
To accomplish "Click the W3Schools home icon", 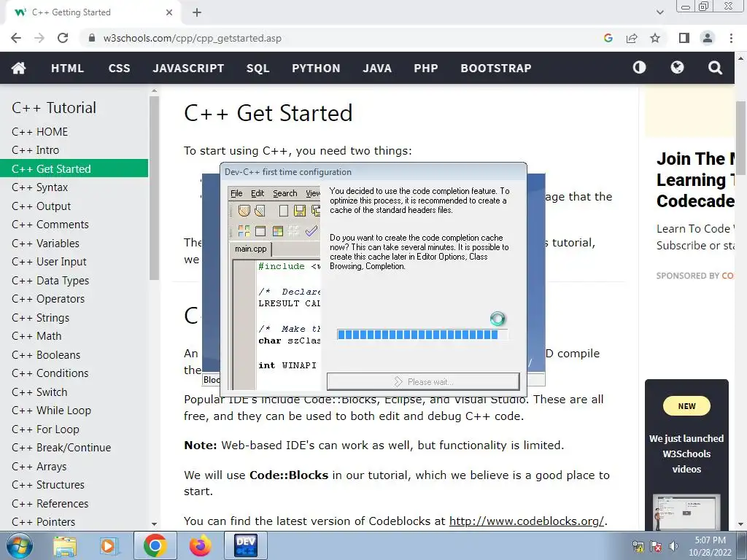I will click(x=18, y=68).
